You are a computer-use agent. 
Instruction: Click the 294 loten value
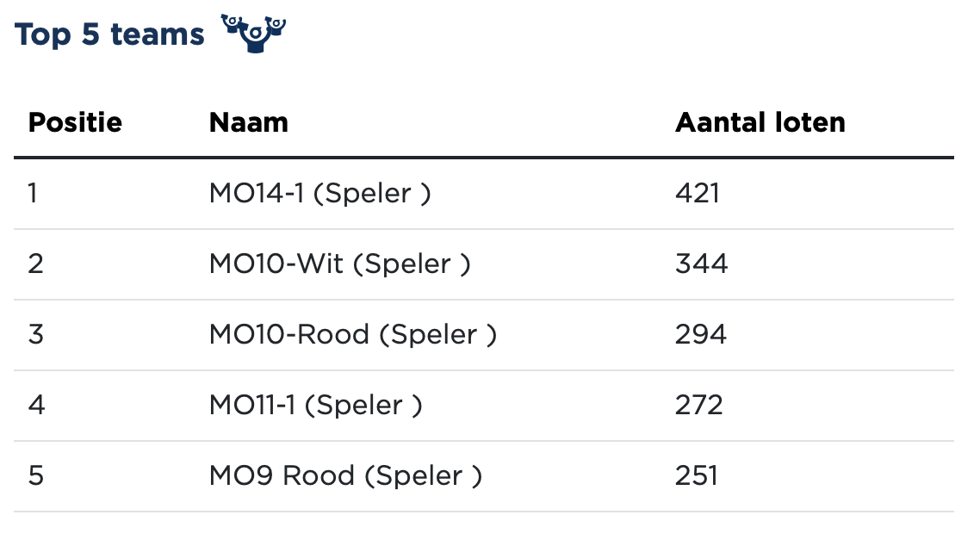[701, 334]
